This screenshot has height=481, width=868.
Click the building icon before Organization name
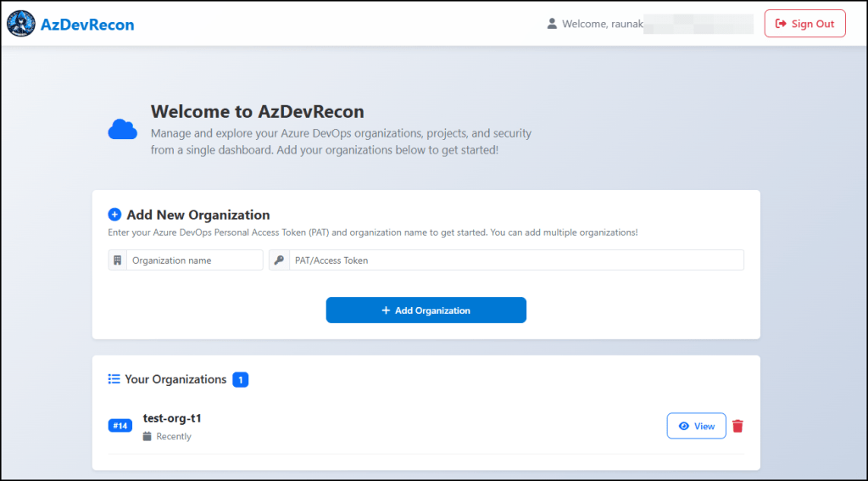[117, 260]
